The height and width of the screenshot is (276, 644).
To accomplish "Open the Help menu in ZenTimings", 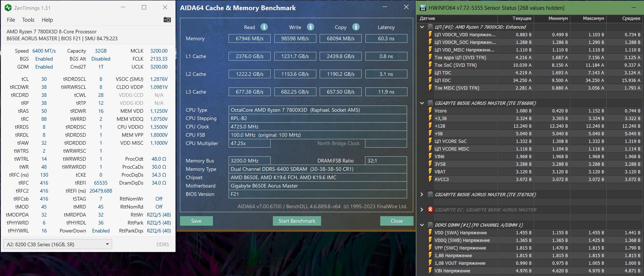I will click(x=47, y=20).
